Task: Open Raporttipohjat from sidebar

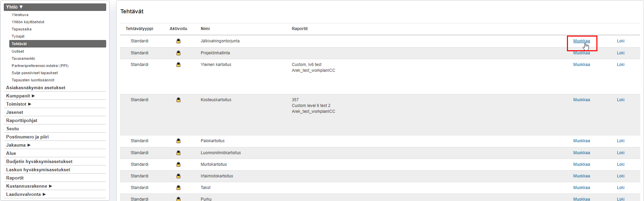Action: point(22,121)
